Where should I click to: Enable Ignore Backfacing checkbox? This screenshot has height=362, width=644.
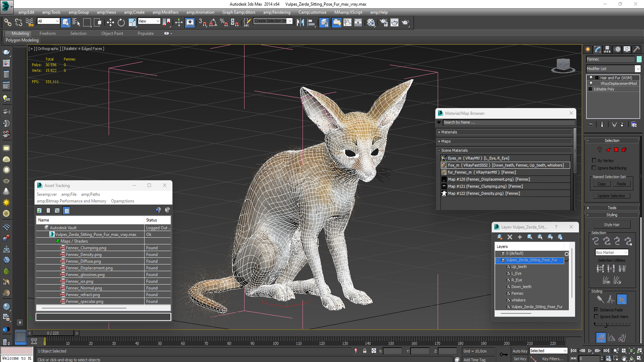pyautogui.click(x=594, y=168)
